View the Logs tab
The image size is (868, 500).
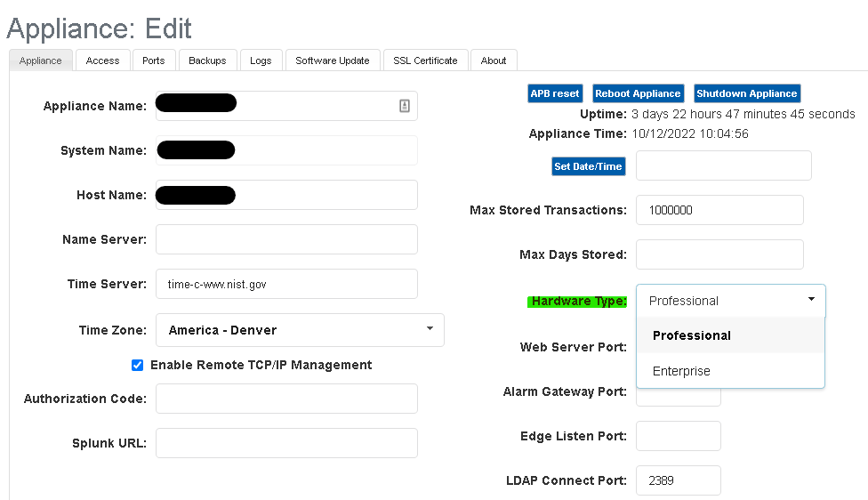[261, 60]
